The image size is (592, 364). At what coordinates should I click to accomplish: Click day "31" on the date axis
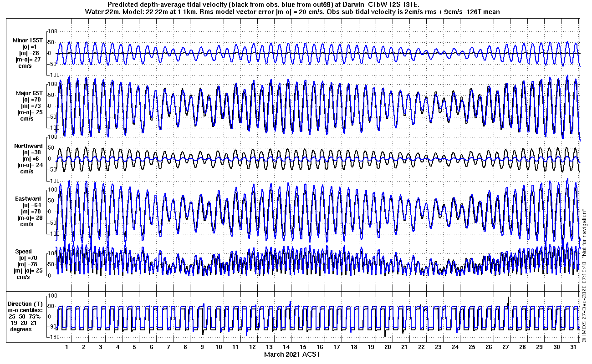[573, 347]
